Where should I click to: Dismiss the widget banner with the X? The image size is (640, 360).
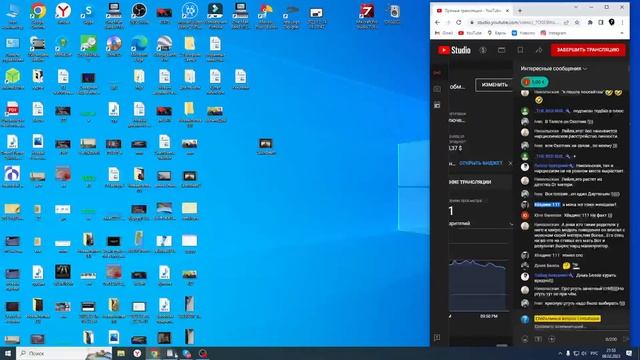(x=510, y=163)
